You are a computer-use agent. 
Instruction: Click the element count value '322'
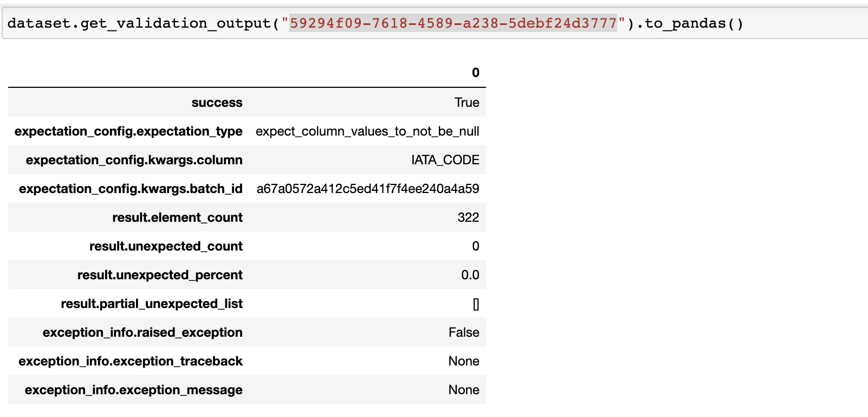tap(468, 217)
